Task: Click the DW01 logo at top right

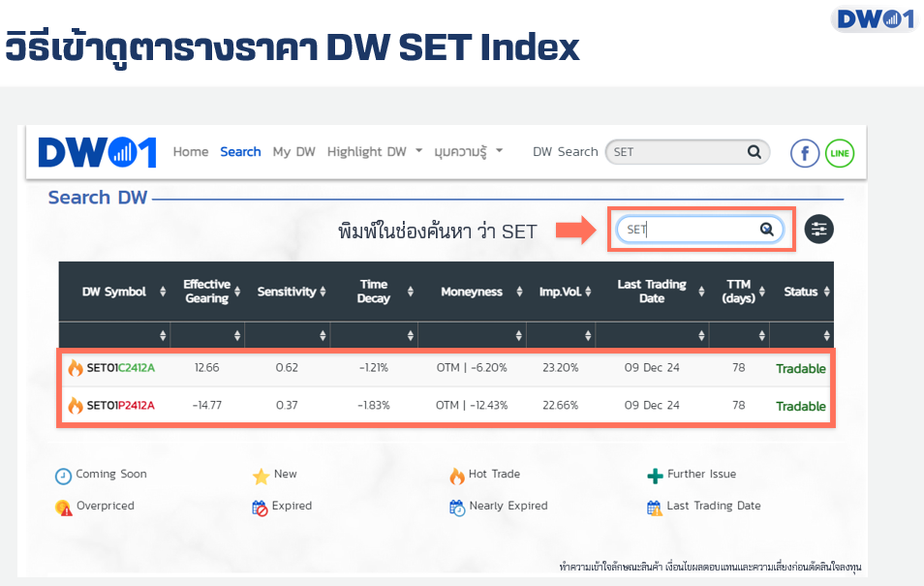Action: (x=876, y=18)
